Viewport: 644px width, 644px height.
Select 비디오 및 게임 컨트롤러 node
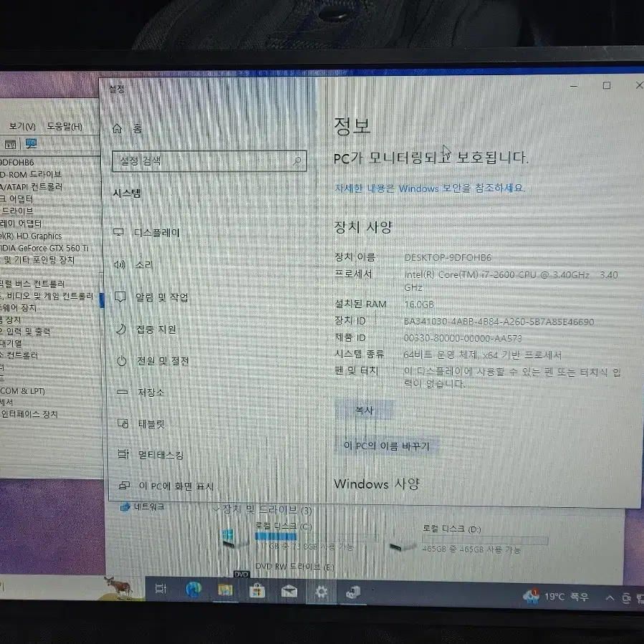[x=47, y=296]
